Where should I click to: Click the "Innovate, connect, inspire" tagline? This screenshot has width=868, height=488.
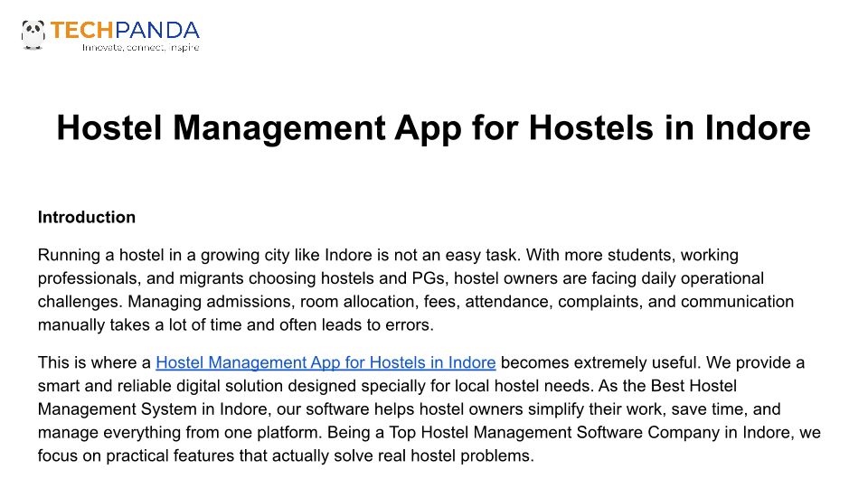[x=140, y=47]
